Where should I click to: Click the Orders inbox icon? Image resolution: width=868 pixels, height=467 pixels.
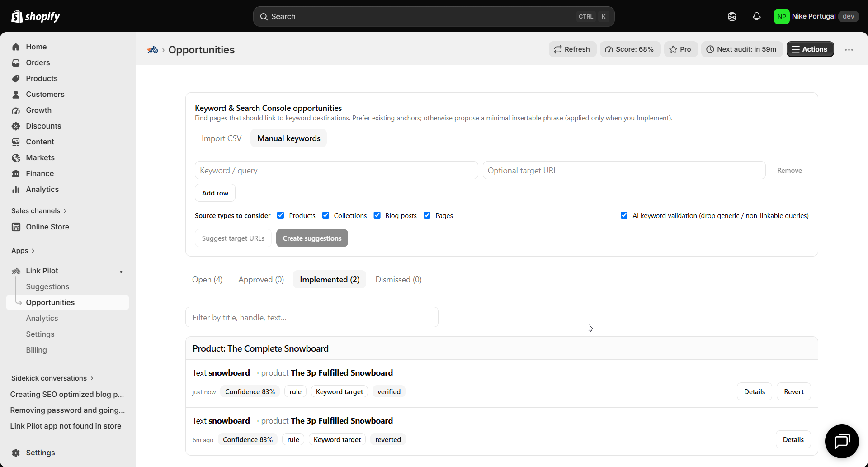[x=16, y=62]
